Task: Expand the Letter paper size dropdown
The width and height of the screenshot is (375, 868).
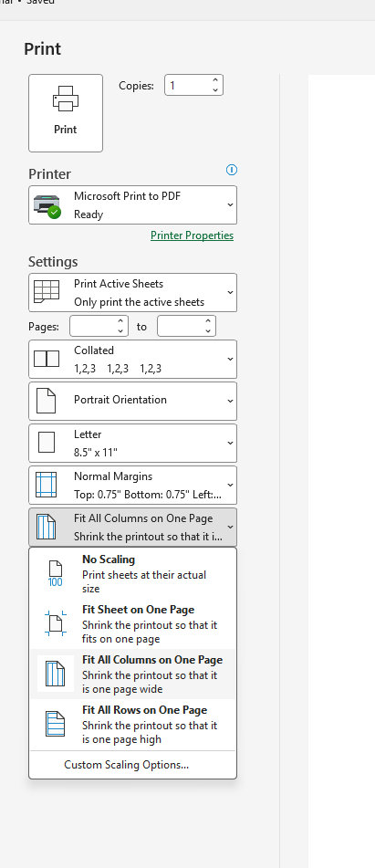Action: (132, 443)
